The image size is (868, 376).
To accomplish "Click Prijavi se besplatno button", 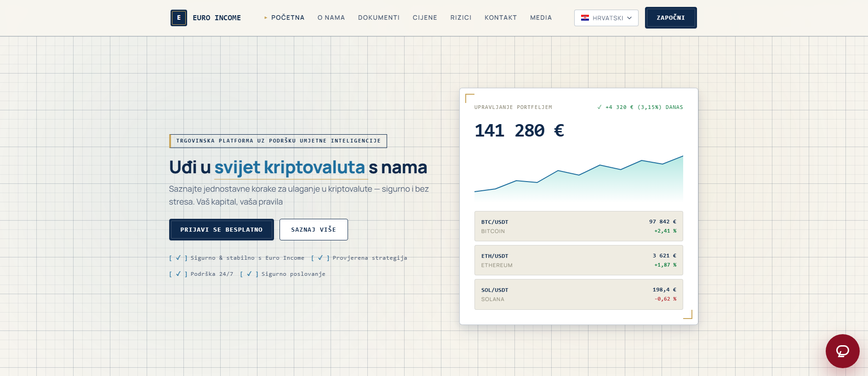I will tap(222, 230).
